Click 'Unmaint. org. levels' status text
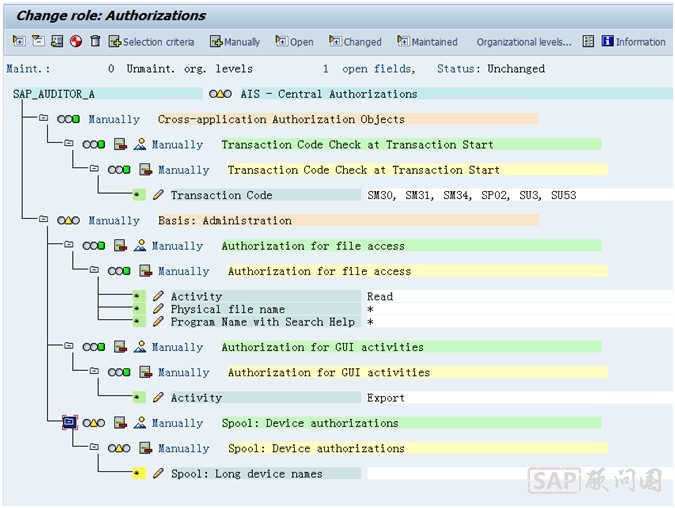Screen dimensions: 675x508 (190, 69)
